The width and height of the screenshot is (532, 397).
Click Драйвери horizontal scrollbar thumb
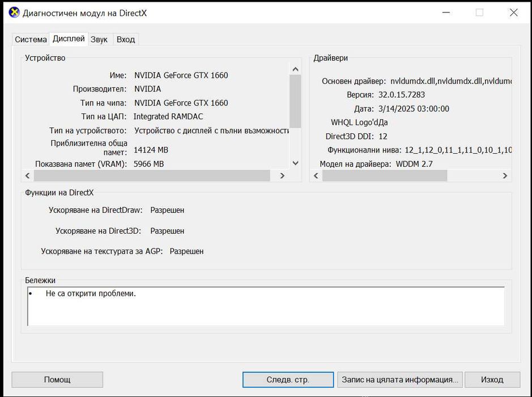[385, 176]
